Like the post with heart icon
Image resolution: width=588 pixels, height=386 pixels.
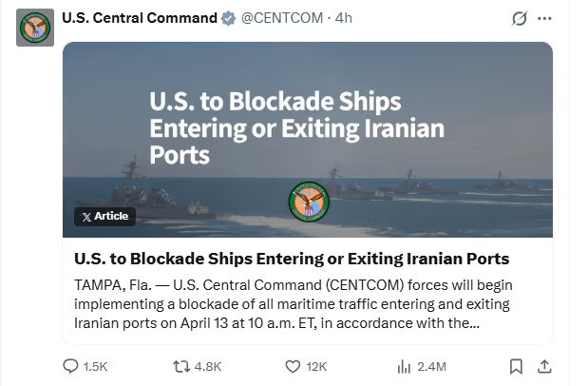click(293, 366)
